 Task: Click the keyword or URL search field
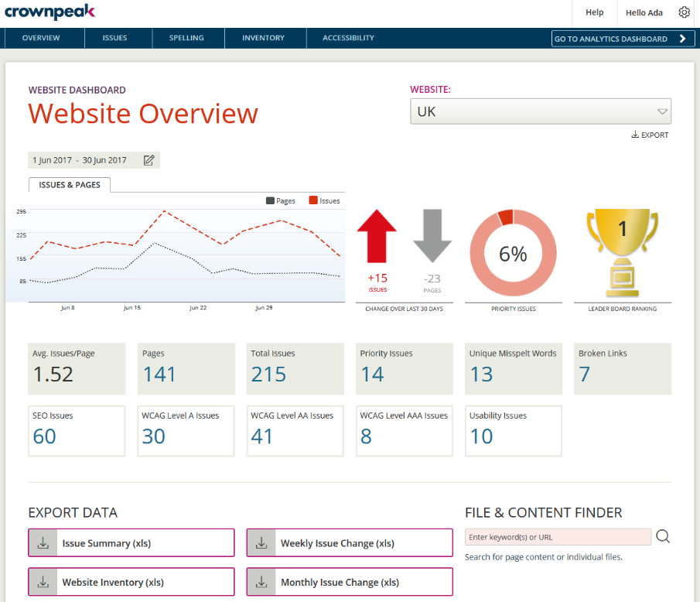(558, 537)
